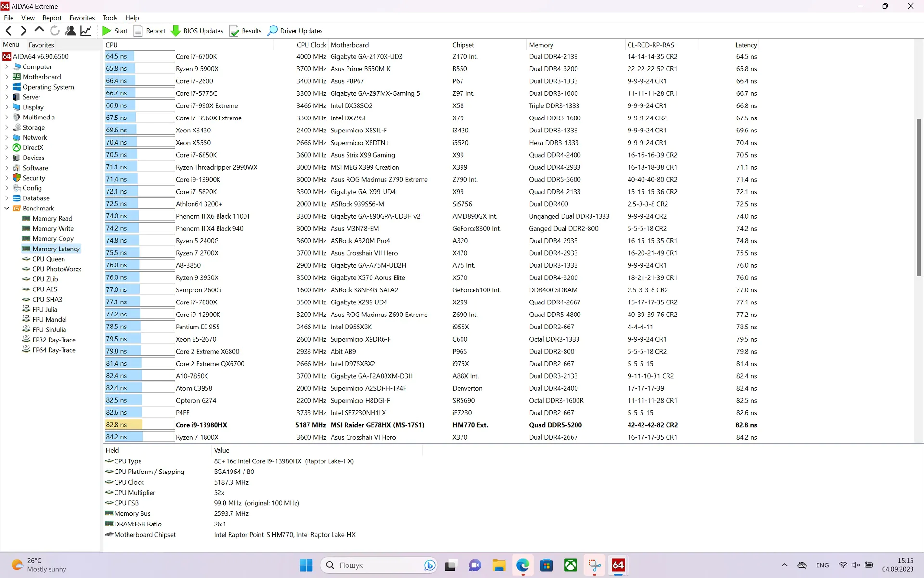Open CPU PhotoWorxx benchmark
Viewport: 924px width, 578px height.
(57, 269)
